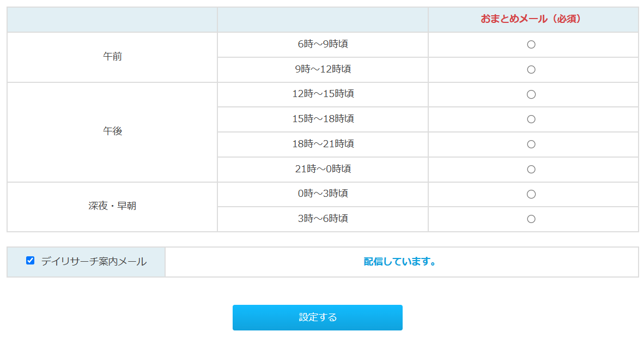Click the 配信しています。 status text

400,262
